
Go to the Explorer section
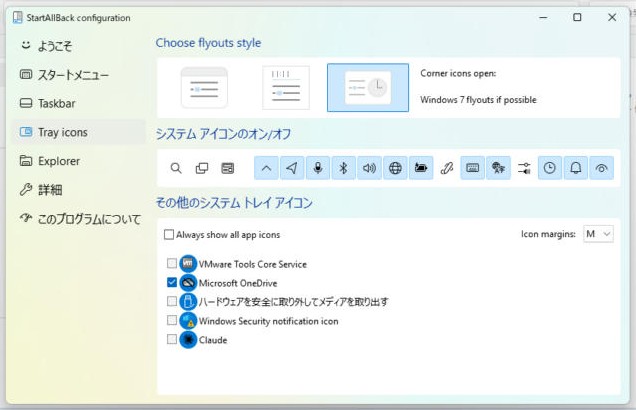tap(78, 161)
